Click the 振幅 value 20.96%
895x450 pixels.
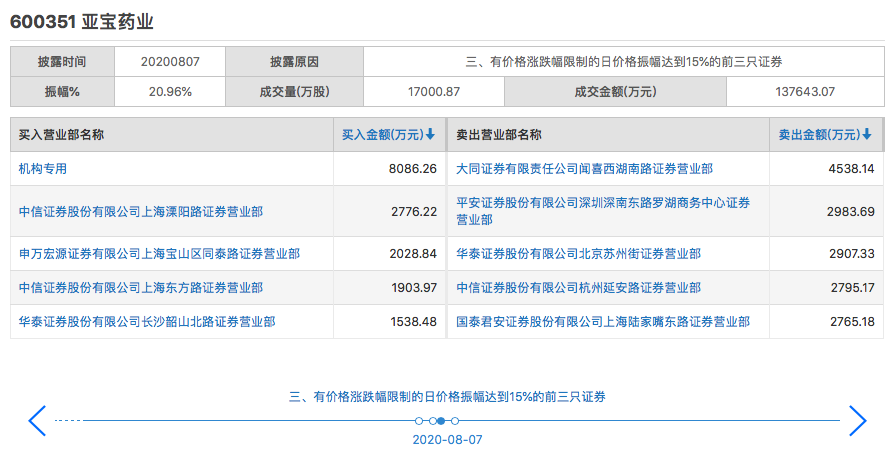coord(170,91)
